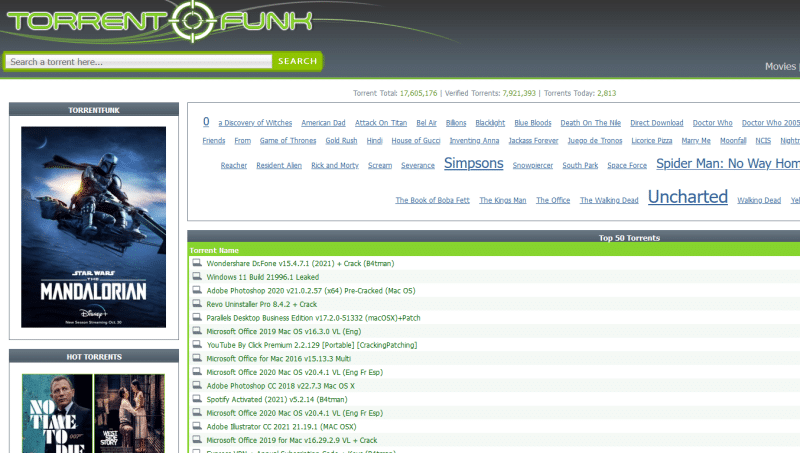Select the Jackass Forever tag

pos(534,141)
